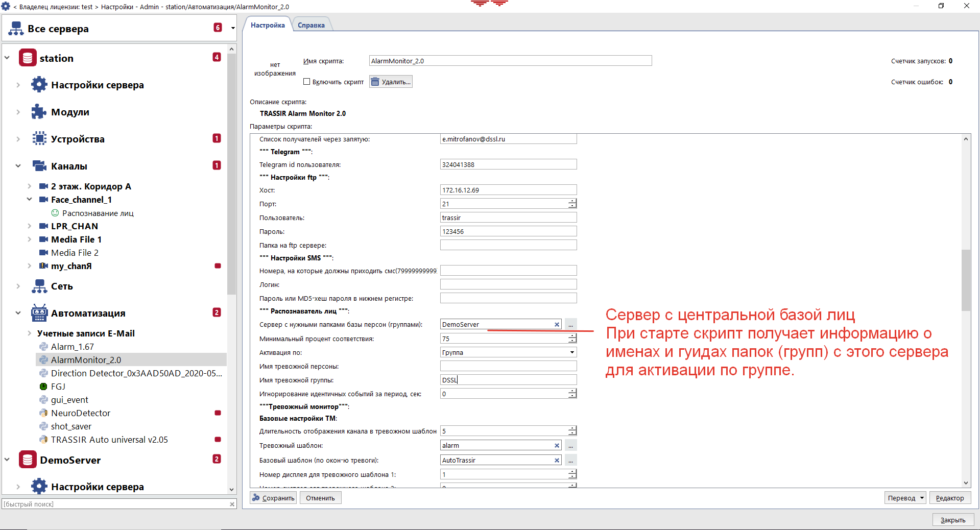Open the 'Активация по' Группа dropdown
The height and width of the screenshot is (530, 980).
point(572,352)
